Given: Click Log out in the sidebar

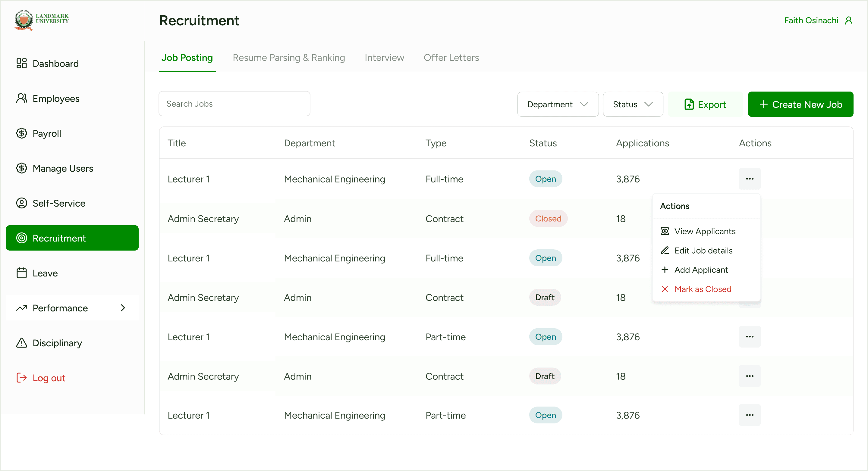Looking at the screenshot, I should click(49, 378).
